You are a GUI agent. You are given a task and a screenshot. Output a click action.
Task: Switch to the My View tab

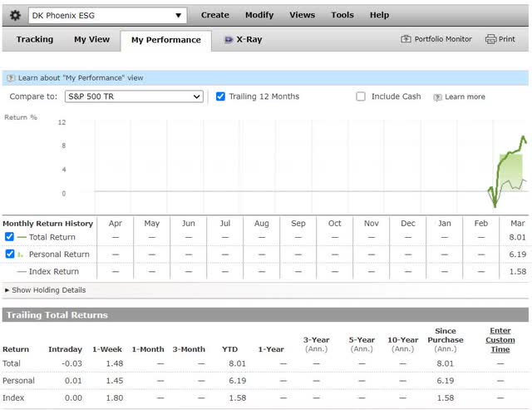click(92, 39)
